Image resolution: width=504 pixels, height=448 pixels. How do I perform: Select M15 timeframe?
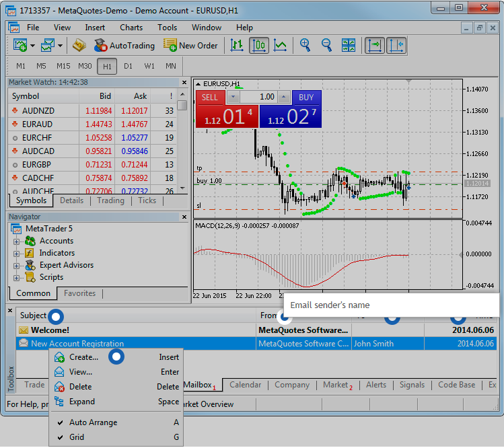63,66
